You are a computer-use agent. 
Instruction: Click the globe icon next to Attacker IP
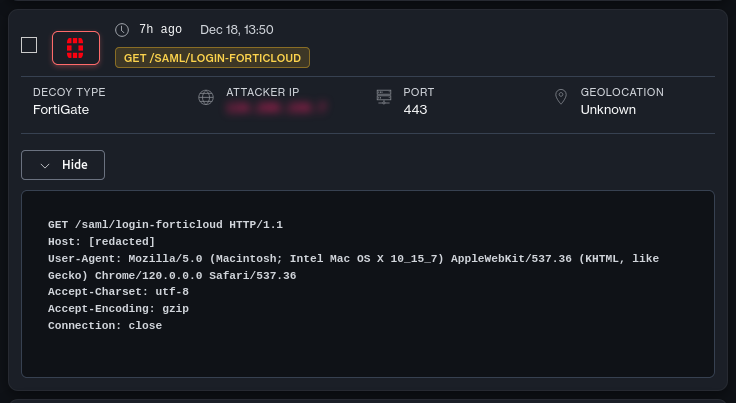(x=206, y=98)
